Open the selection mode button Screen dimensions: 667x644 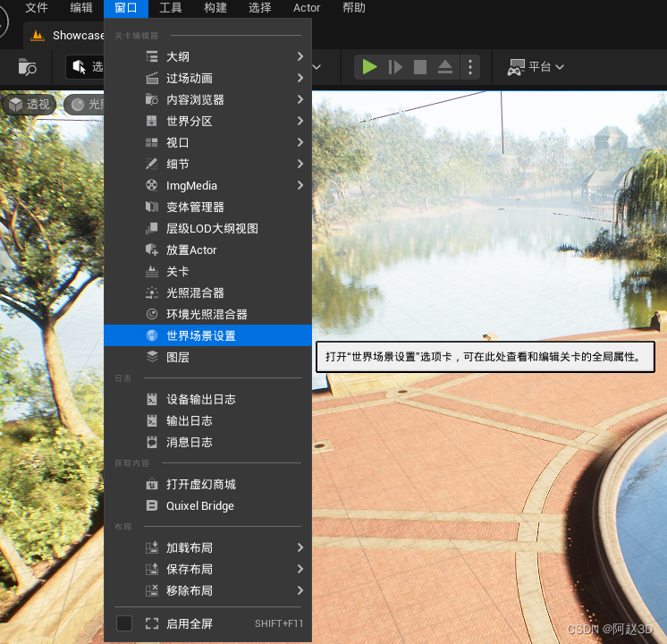point(85,67)
